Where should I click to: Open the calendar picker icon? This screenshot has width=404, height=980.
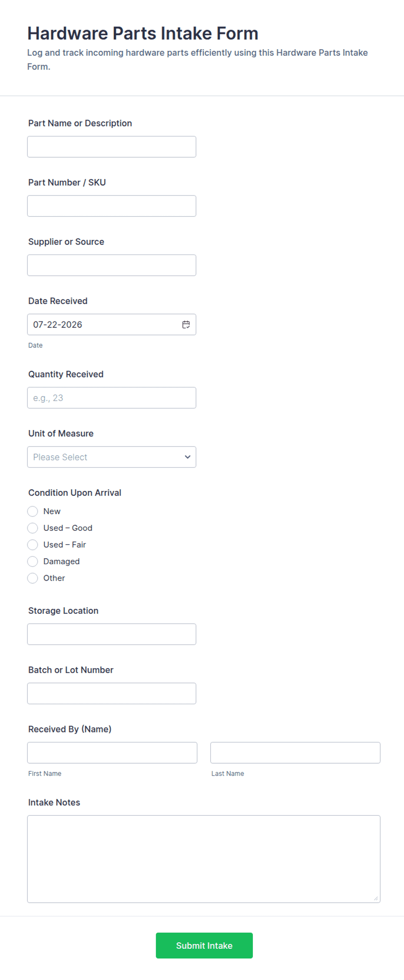pos(186,324)
